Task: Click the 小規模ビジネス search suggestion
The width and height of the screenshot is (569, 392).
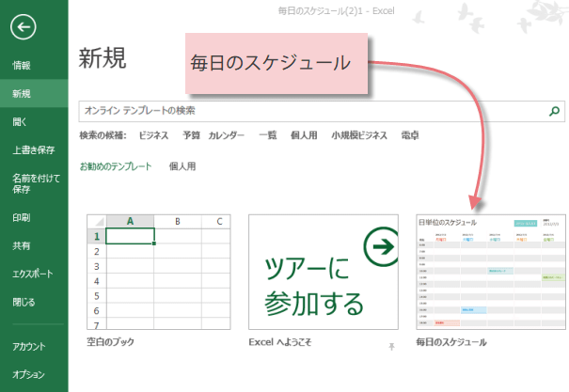Action: 359,135
